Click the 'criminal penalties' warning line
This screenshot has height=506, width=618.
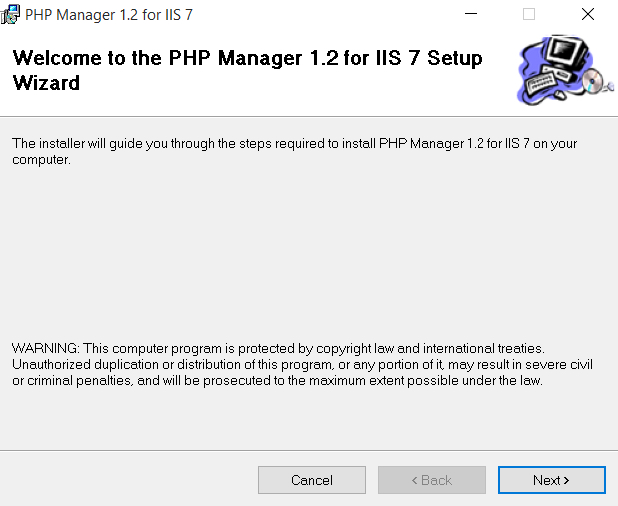click(277, 381)
